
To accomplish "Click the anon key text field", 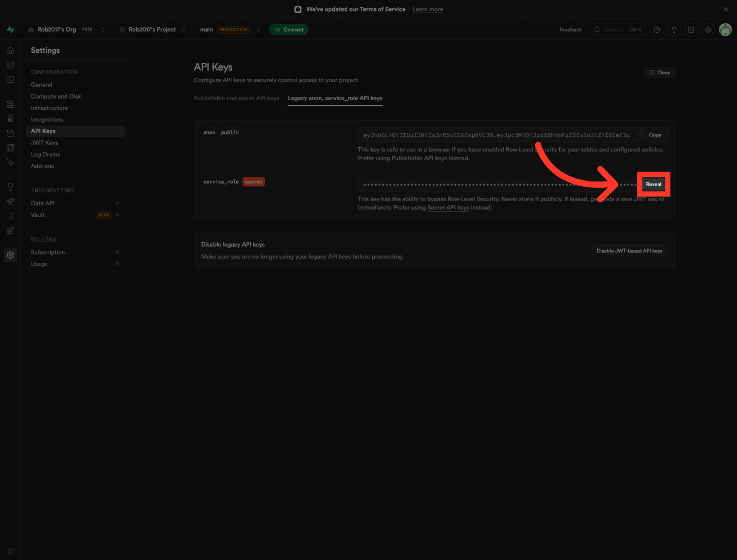I will [x=495, y=135].
